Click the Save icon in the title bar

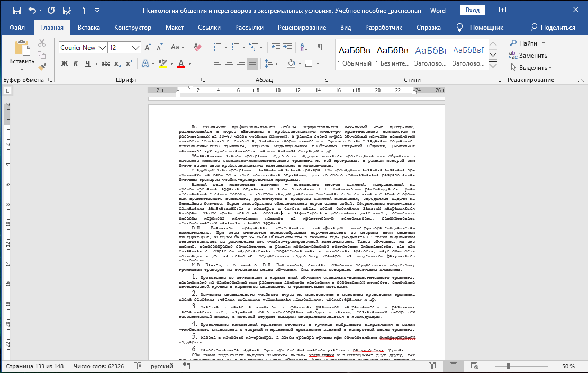pos(16,10)
